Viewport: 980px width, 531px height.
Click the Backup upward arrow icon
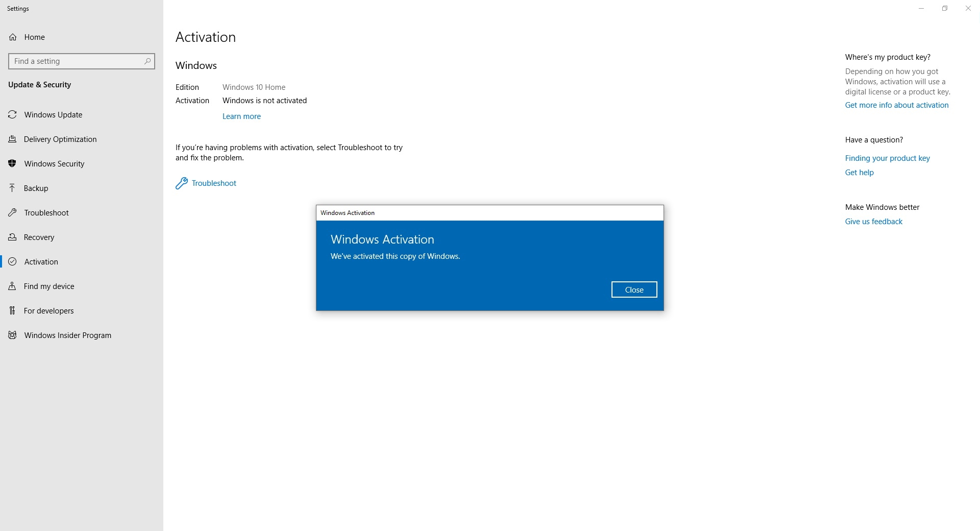click(x=13, y=188)
